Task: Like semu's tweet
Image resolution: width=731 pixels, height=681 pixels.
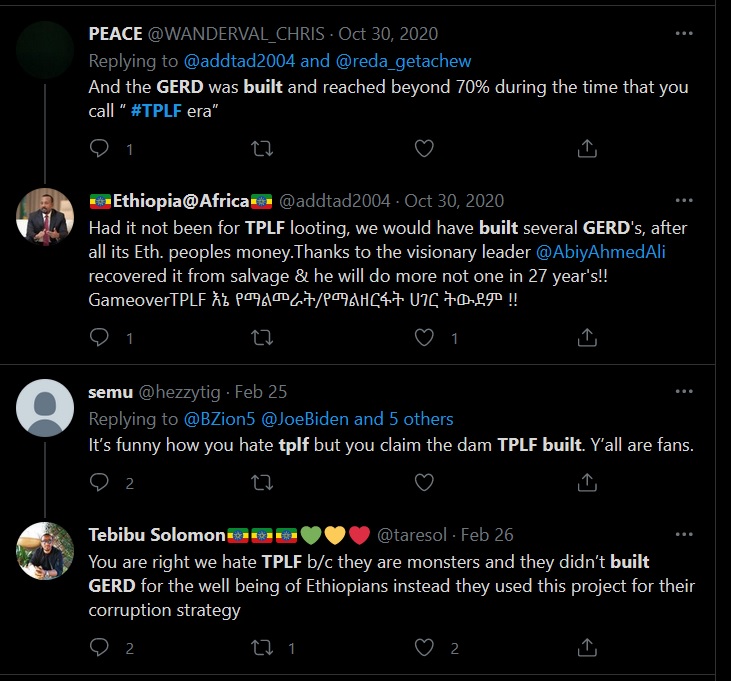Action: tap(424, 482)
